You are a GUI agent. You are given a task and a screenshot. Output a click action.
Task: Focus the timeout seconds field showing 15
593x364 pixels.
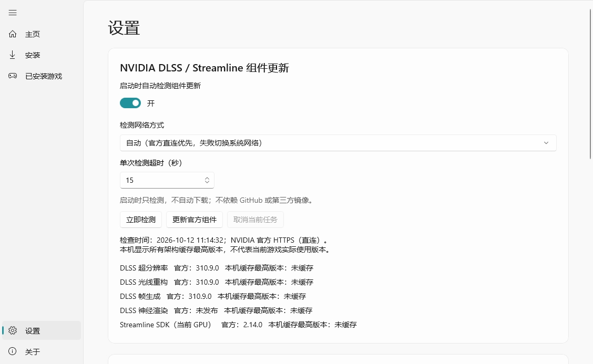click(167, 180)
